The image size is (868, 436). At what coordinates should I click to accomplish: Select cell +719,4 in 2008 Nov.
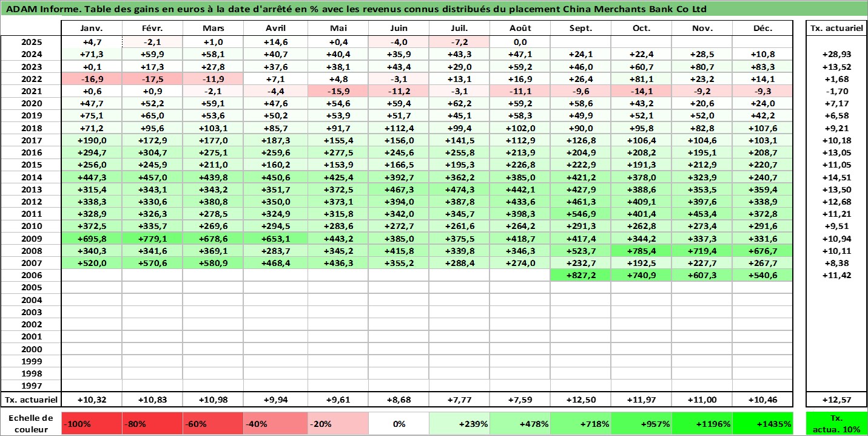[702, 250]
